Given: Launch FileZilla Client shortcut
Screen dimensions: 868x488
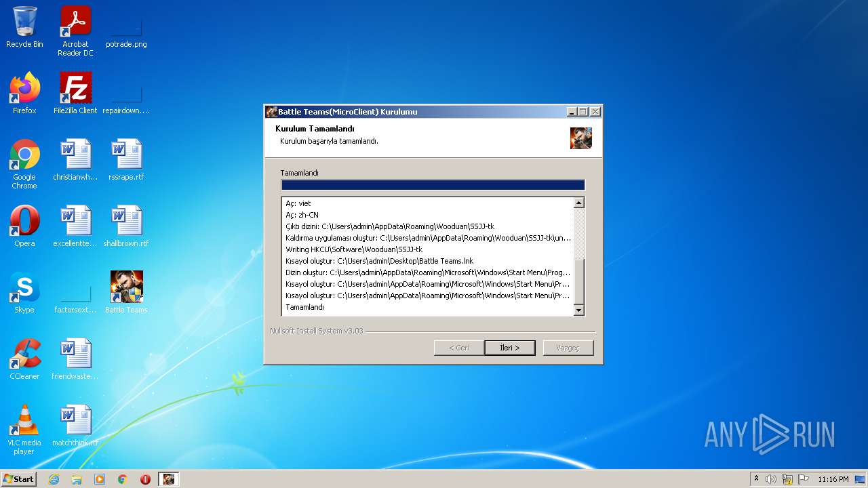Looking at the screenshot, I should (x=75, y=94).
